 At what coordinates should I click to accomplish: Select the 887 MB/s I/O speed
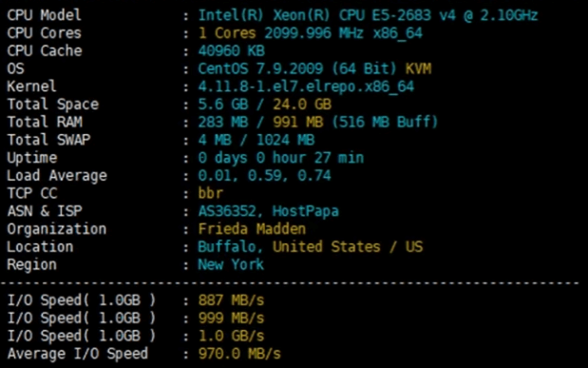pyautogui.click(x=231, y=300)
